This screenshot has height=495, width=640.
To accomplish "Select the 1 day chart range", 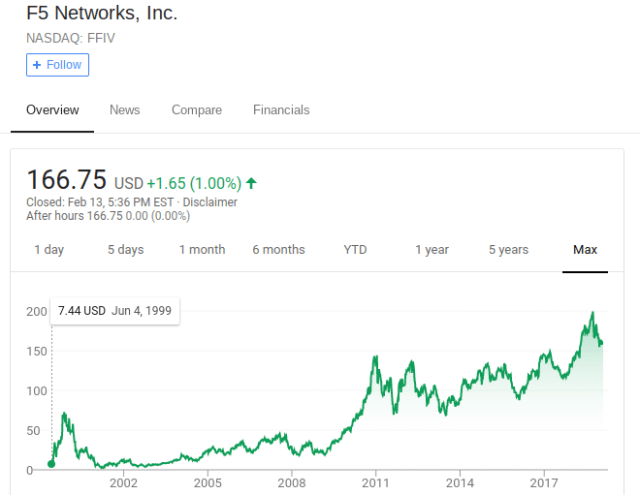I will pos(49,250).
